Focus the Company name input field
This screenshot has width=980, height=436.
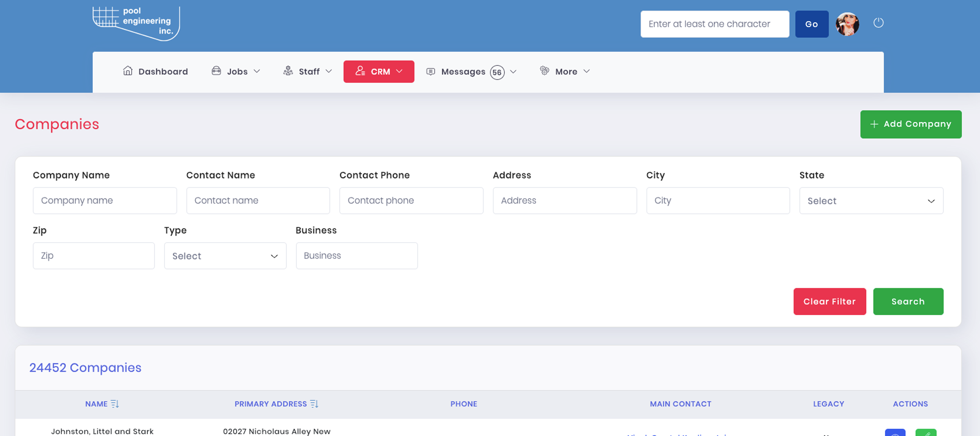click(x=105, y=201)
